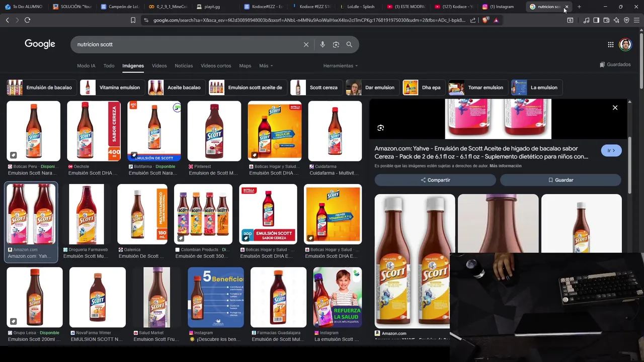Expand the Más search filters dropdown
Screen dimensions: 644x362
(x=266, y=66)
